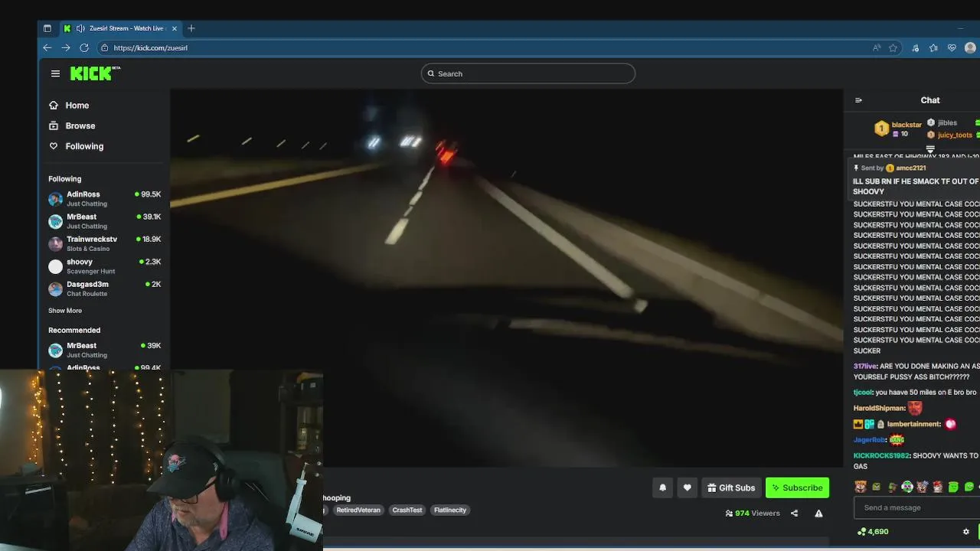Select Flatlinecity tag
The width and height of the screenshot is (980, 551).
pyautogui.click(x=450, y=510)
